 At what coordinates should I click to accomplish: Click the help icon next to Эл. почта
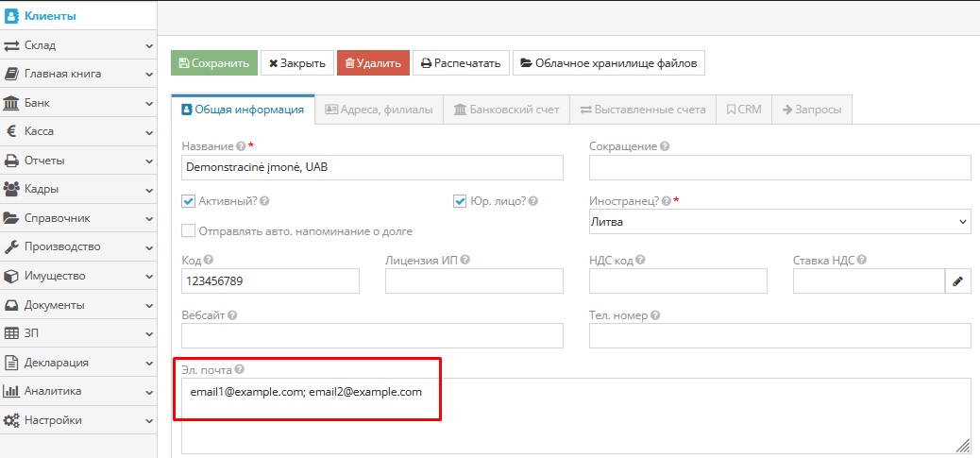click(239, 369)
